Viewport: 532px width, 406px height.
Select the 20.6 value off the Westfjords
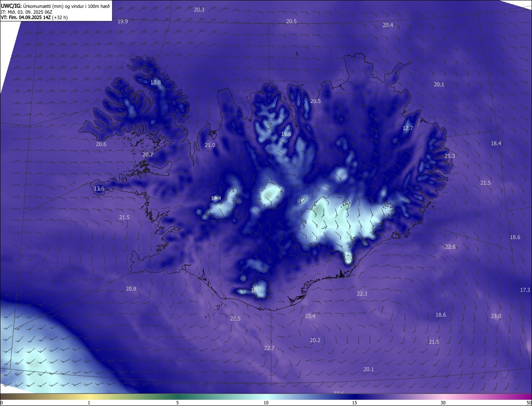[x=101, y=144]
